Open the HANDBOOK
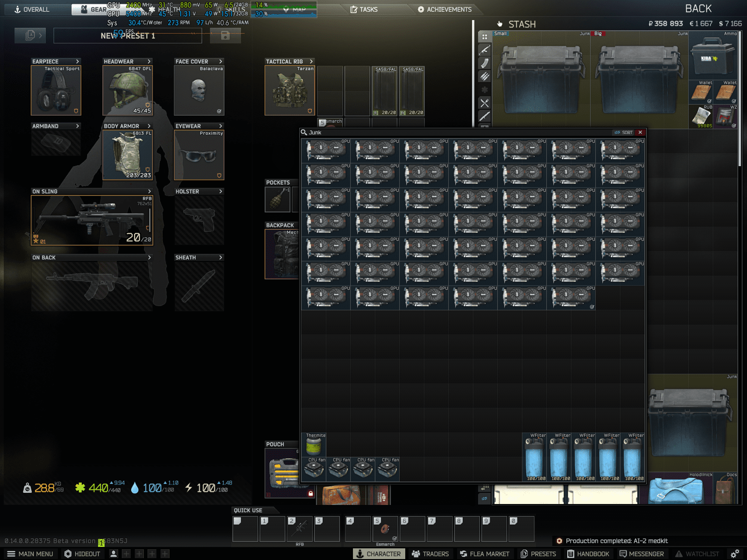 pos(588,554)
